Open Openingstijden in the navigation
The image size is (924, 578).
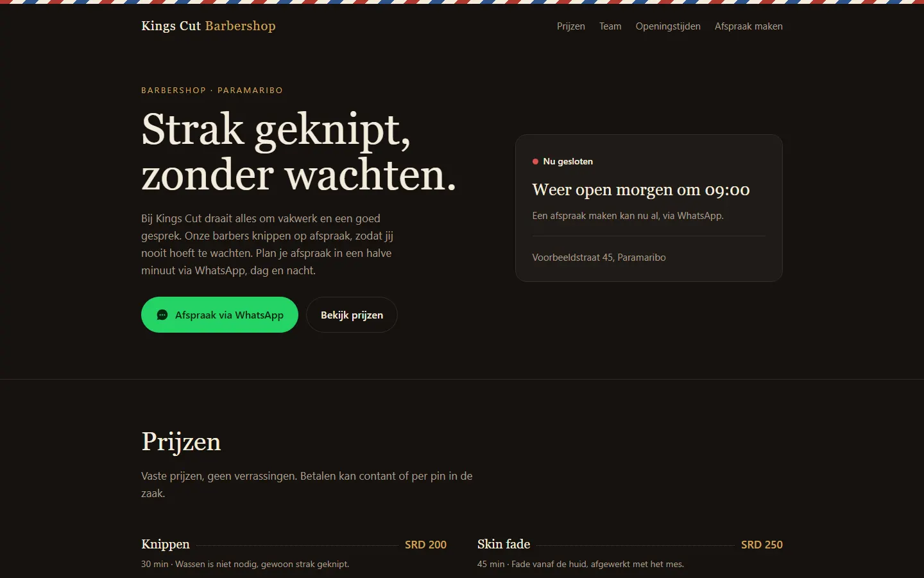point(668,26)
